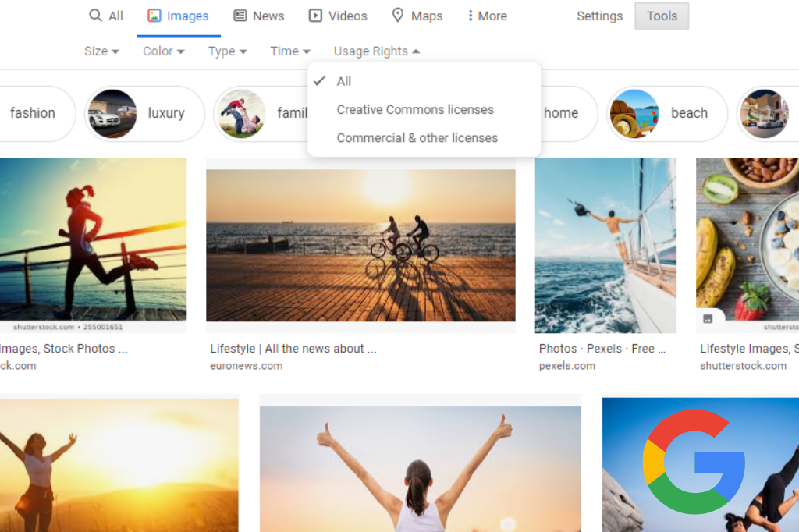Open the Settings menu
The width and height of the screenshot is (799, 532).
click(599, 15)
